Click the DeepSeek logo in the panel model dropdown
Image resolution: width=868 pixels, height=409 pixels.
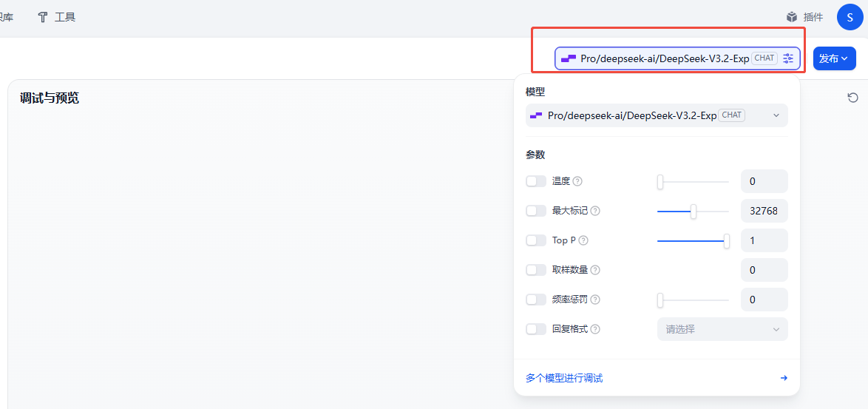[536, 115]
